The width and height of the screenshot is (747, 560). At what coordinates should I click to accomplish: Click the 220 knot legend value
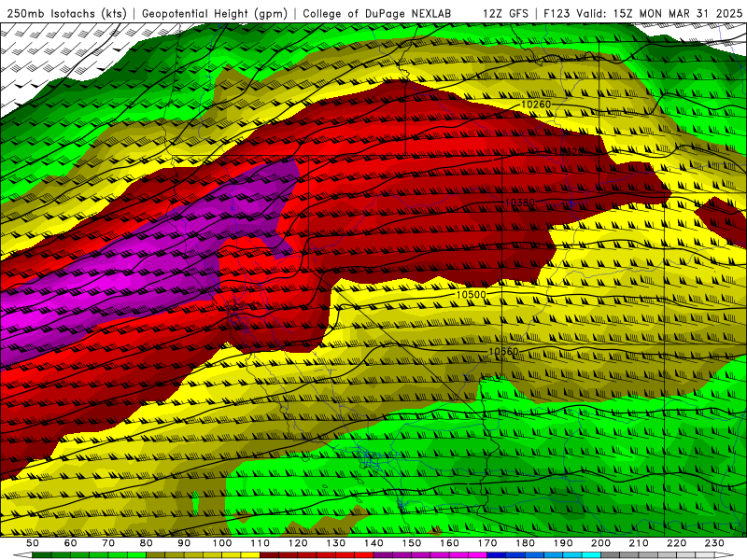676,543
